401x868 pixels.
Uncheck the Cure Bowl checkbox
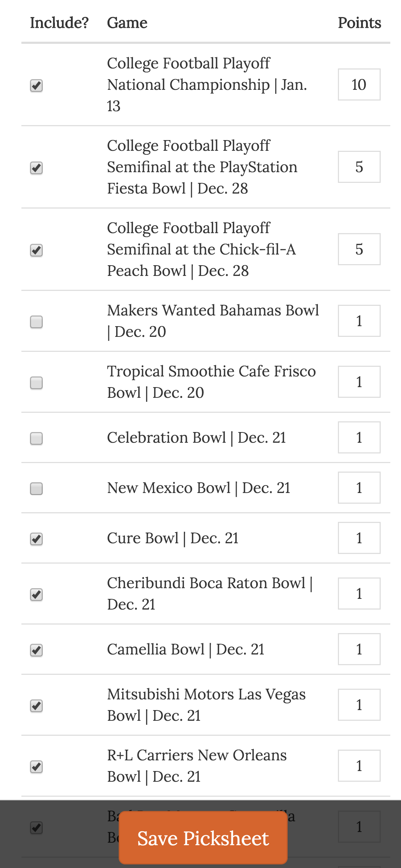click(36, 539)
